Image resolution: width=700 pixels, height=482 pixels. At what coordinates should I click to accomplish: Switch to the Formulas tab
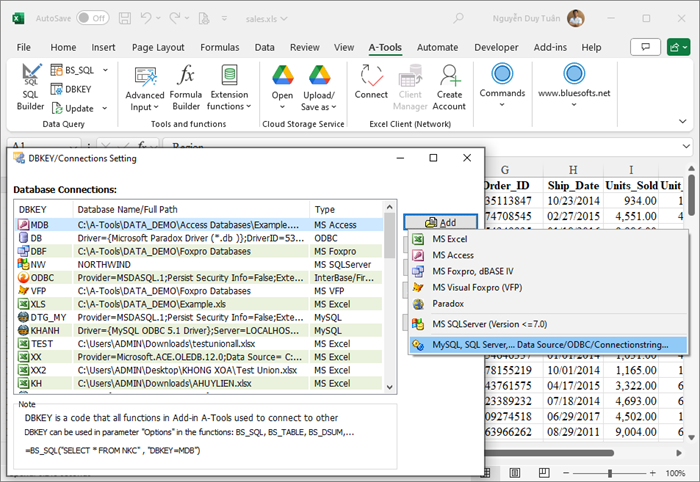[220, 47]
